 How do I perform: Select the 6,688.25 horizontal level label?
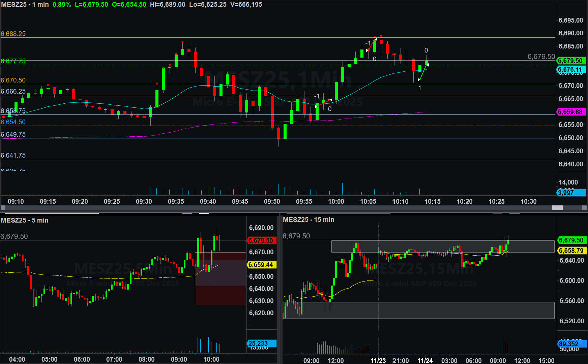(13, 34)
